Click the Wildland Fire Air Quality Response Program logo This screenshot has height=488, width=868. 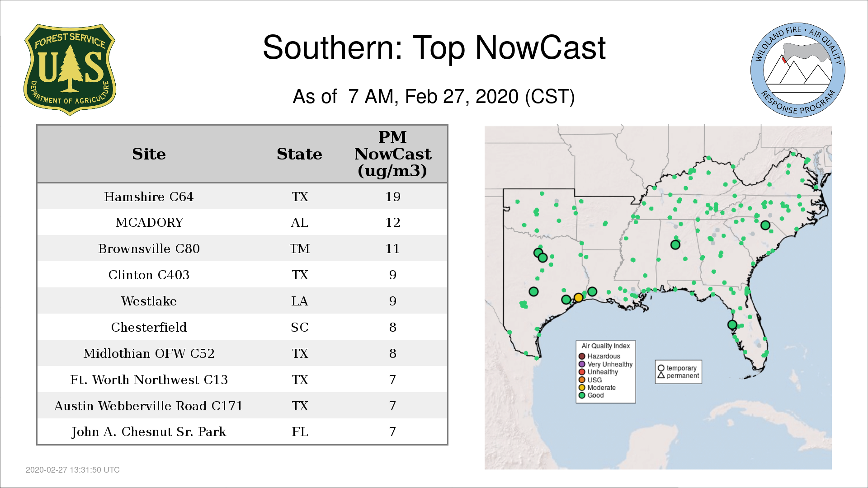797,70
